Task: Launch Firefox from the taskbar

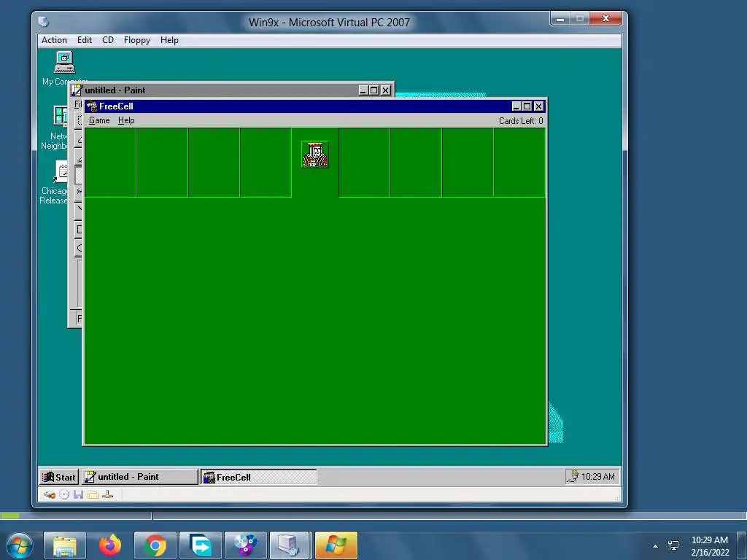Action: tap(110, 545)
